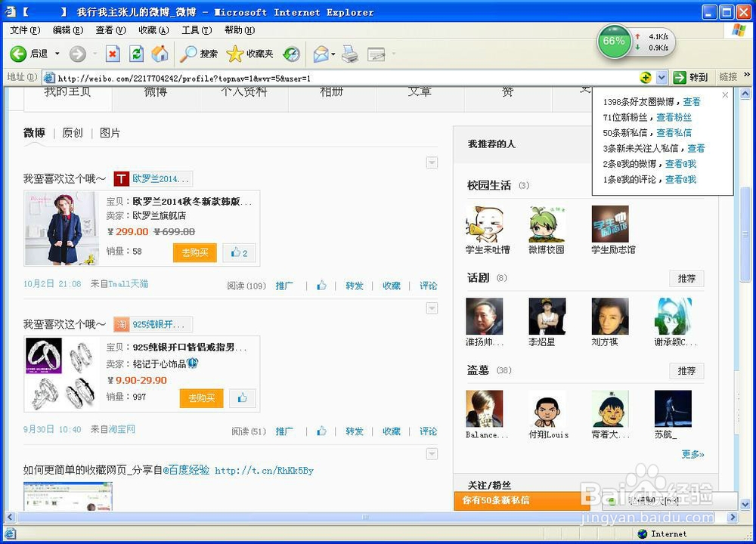Click the IE Forward arrow icon
Image resolution: width=756 pixels, height=544 pixels.
[x=77, y=54]
